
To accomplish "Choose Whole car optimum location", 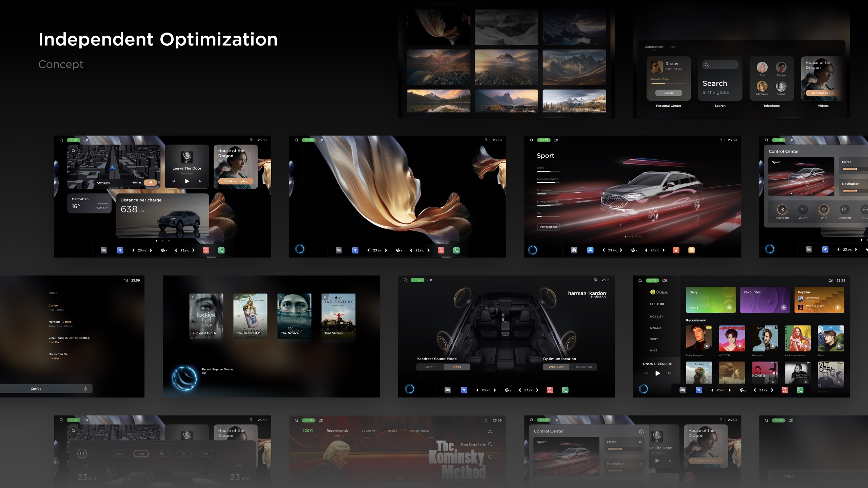I will click(x=556, y=367).
